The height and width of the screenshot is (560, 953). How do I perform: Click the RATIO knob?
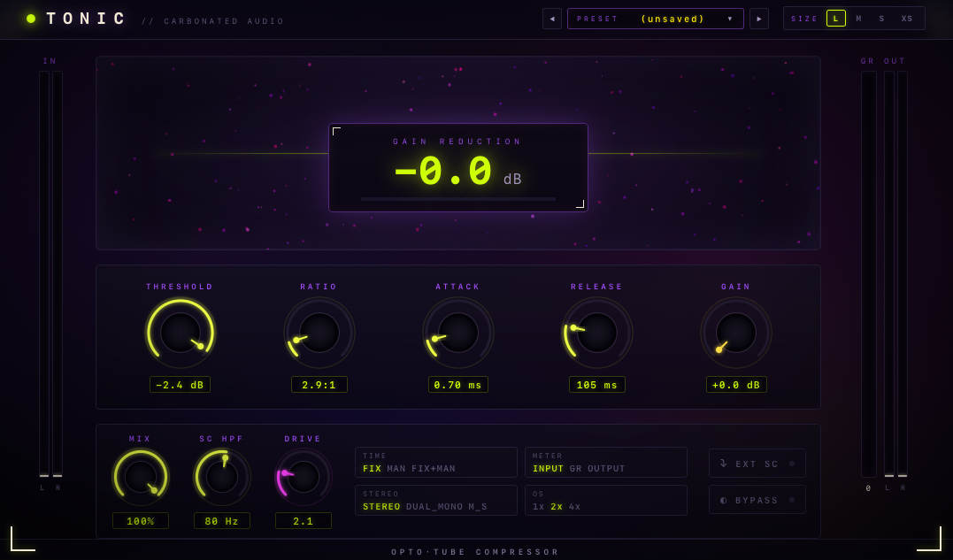319,333
